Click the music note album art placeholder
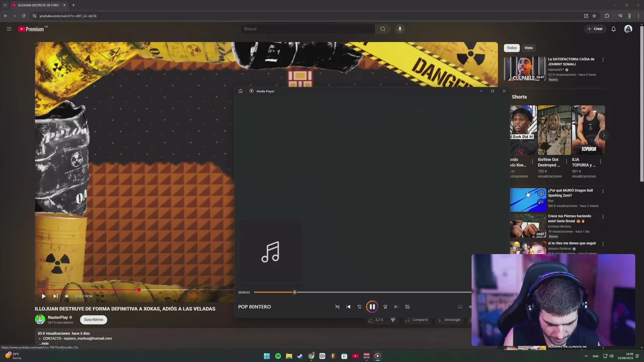644x362 pixels. pyautogui.click(x=270, y=252)
